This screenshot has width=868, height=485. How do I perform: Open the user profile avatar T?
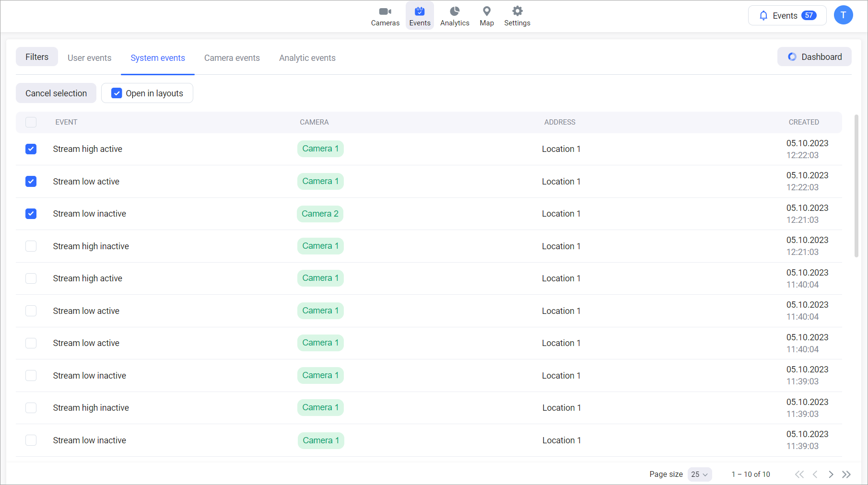(843, 15)
